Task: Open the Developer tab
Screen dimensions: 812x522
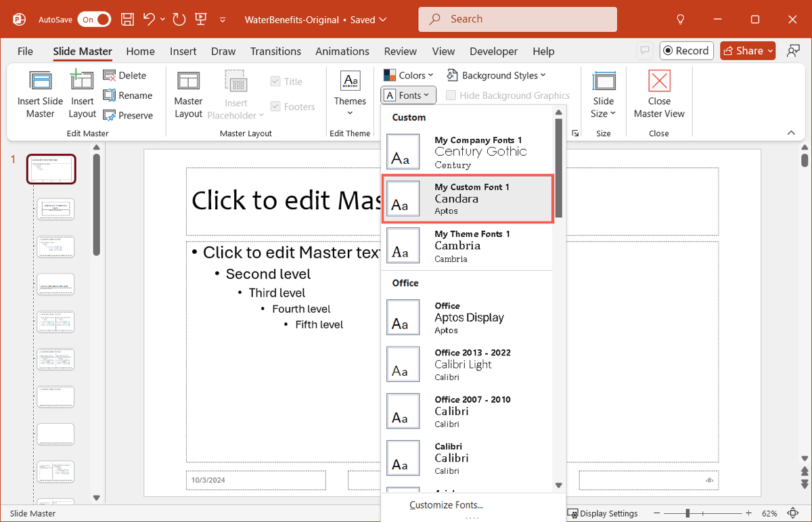Action: (x=493, y=51)
